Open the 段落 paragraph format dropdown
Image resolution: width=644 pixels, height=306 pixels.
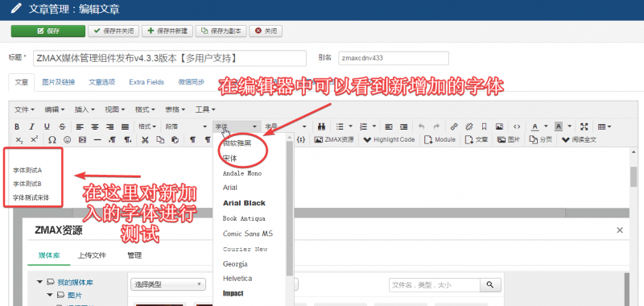pos(186,126)
